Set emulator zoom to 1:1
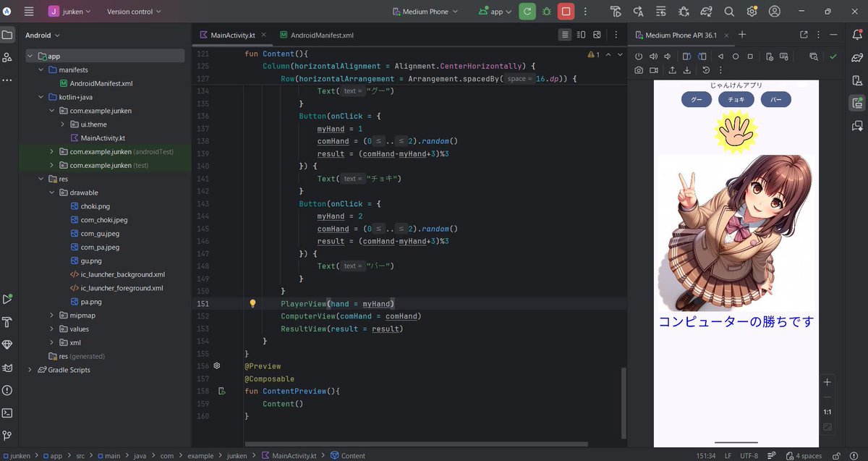The width and height of the screenshot is (868, 461). tap(827, 412)
